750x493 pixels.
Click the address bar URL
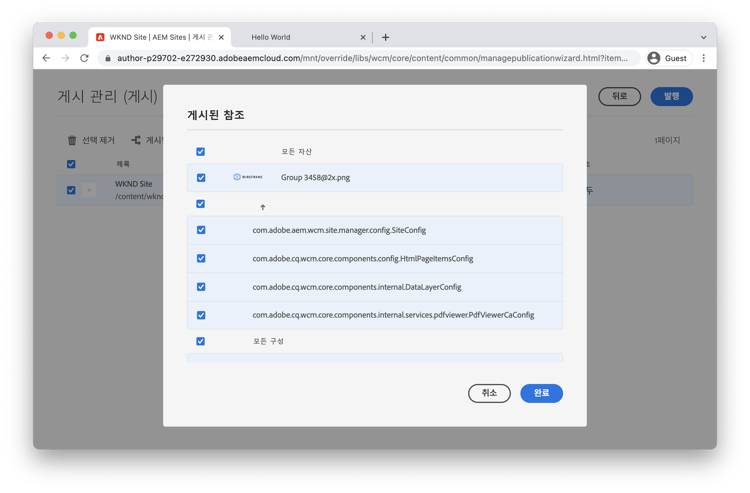coord(372,58)
